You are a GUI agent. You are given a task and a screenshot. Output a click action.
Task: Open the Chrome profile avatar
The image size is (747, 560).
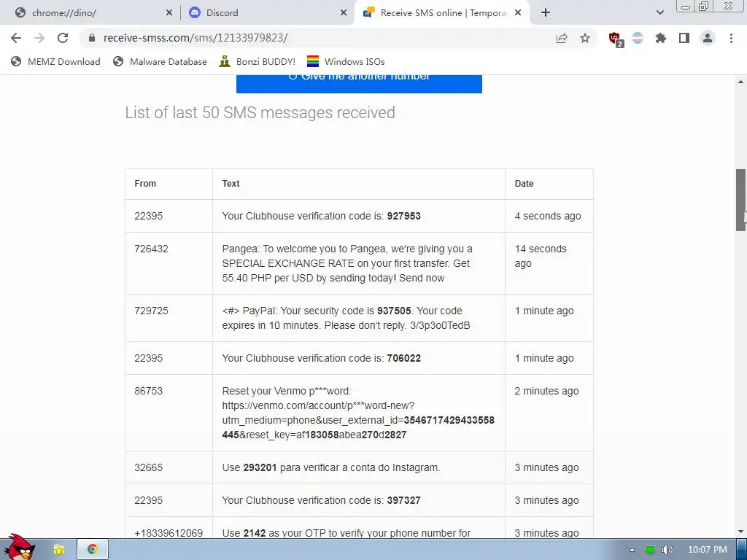pyautogui.click(x=708, y=38)
